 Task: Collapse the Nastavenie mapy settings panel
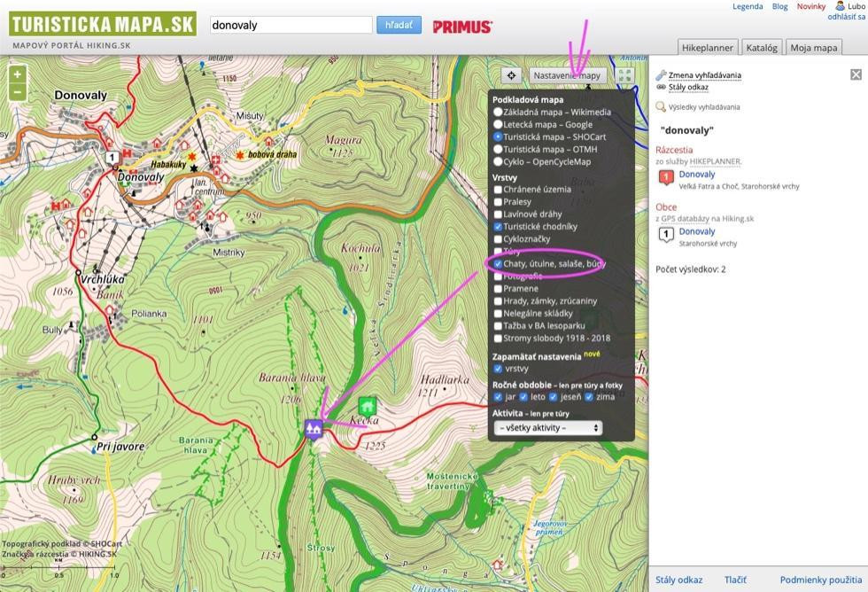pyautogui.click(x=567, y=76)
